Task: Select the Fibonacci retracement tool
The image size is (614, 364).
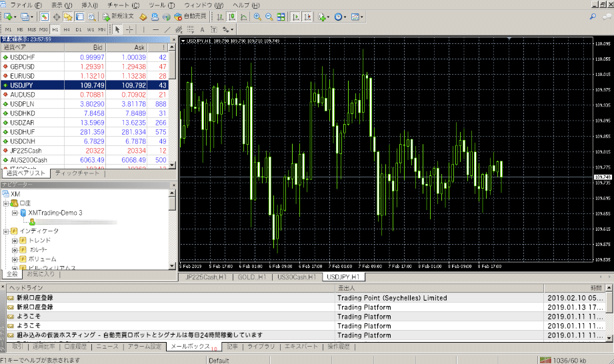Action: pyautogui.click(x=191, y=29)
